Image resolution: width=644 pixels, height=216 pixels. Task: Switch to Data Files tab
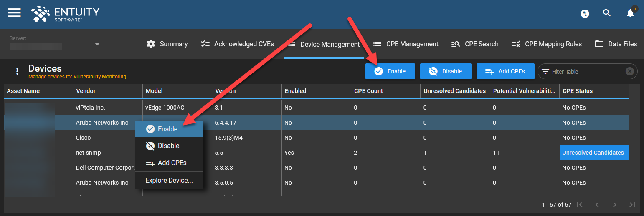click(616, 44)
